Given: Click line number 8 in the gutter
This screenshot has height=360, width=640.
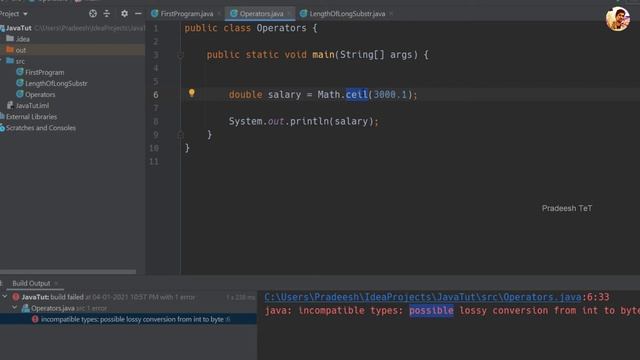Looking at the screenshot, I should point(156,122).
